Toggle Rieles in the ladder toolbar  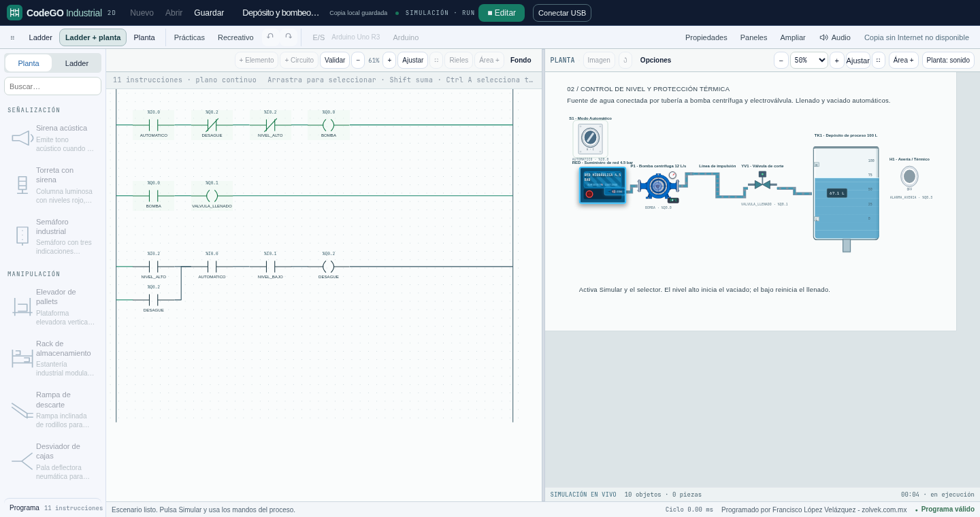click(x=459, y=61)
